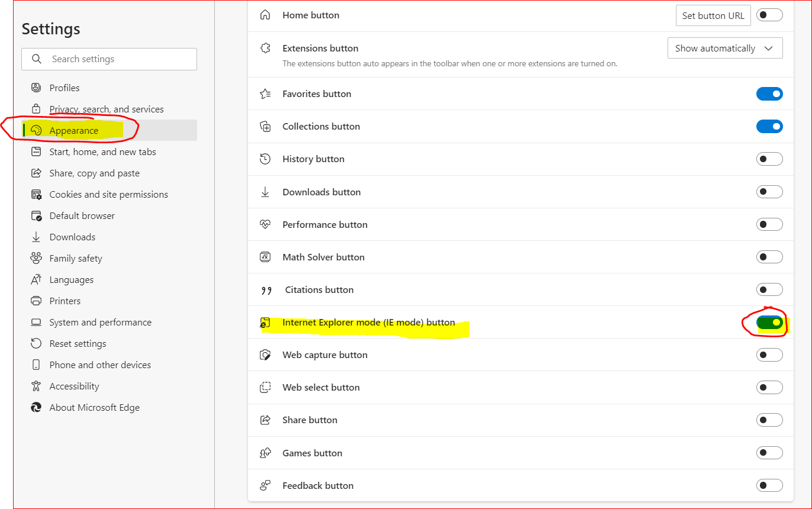
Task: Click the About Microsoft Edge logo icon
Action: 36,407
